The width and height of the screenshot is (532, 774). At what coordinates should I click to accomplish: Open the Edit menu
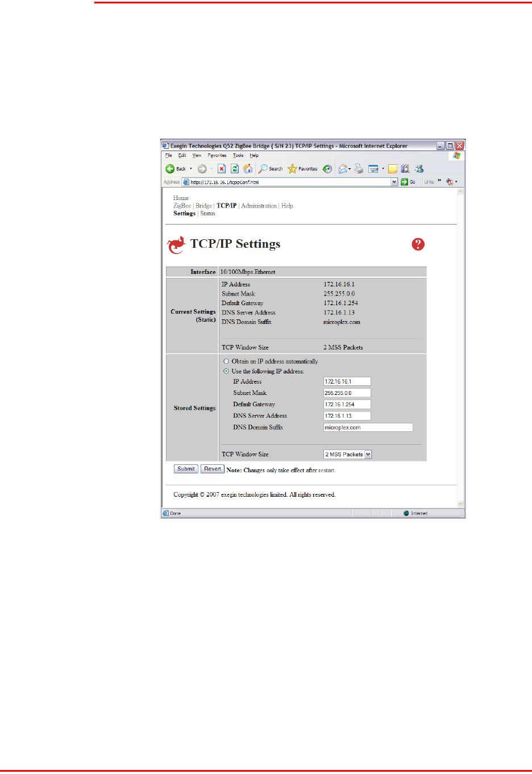pyautogui.click(x=182, y=155)
